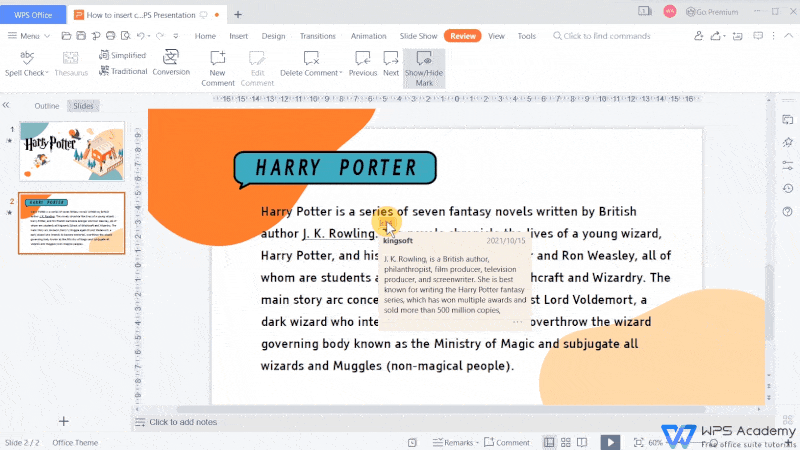Switch to the Home tab

[x=205, y=36]
